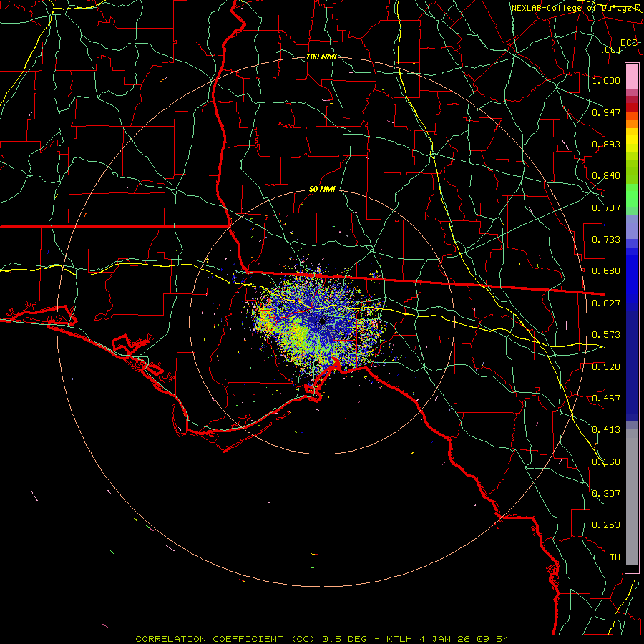Screen dimensions: 644x644
Task: Click the 0.360 value on the color scale
Action: (606, 462)
